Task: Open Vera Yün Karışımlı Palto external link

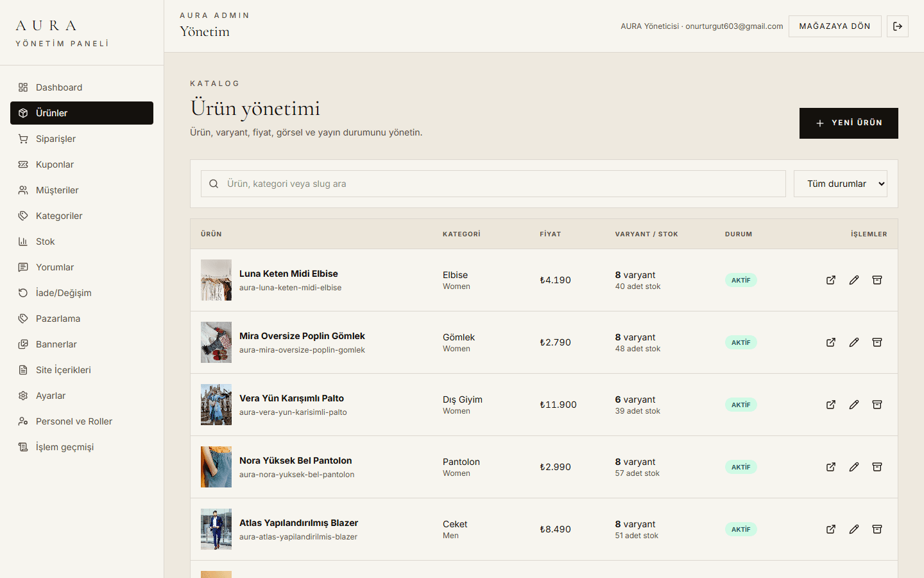Action: 831,405
